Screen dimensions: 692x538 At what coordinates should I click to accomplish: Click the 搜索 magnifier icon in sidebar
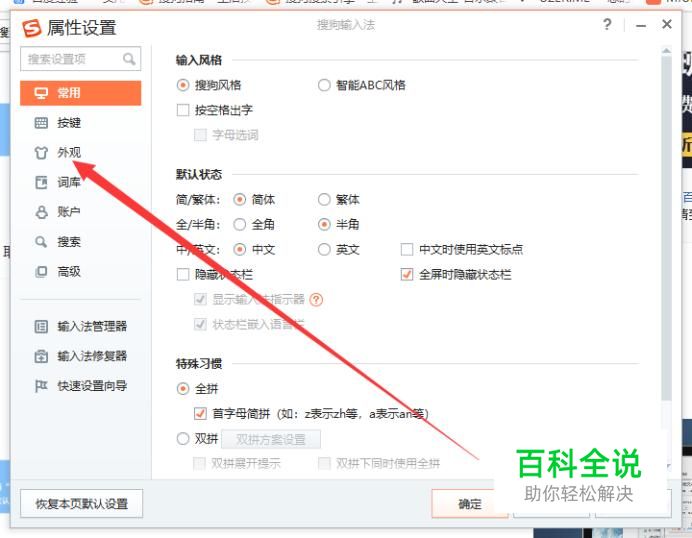tap(41, 242)
